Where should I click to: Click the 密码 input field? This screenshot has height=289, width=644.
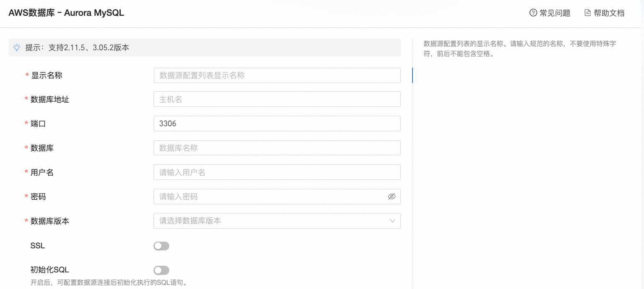pos(277,196)
